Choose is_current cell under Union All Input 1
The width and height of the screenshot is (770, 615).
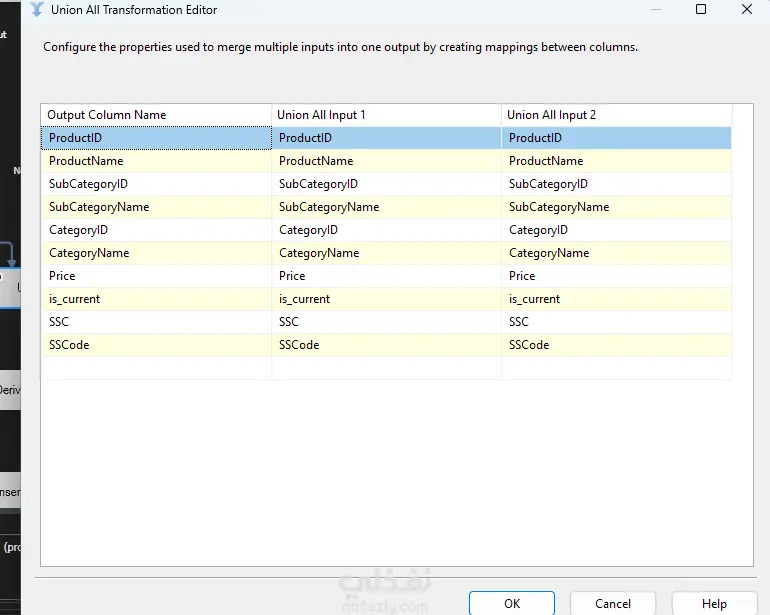click(x=386, y=299)
